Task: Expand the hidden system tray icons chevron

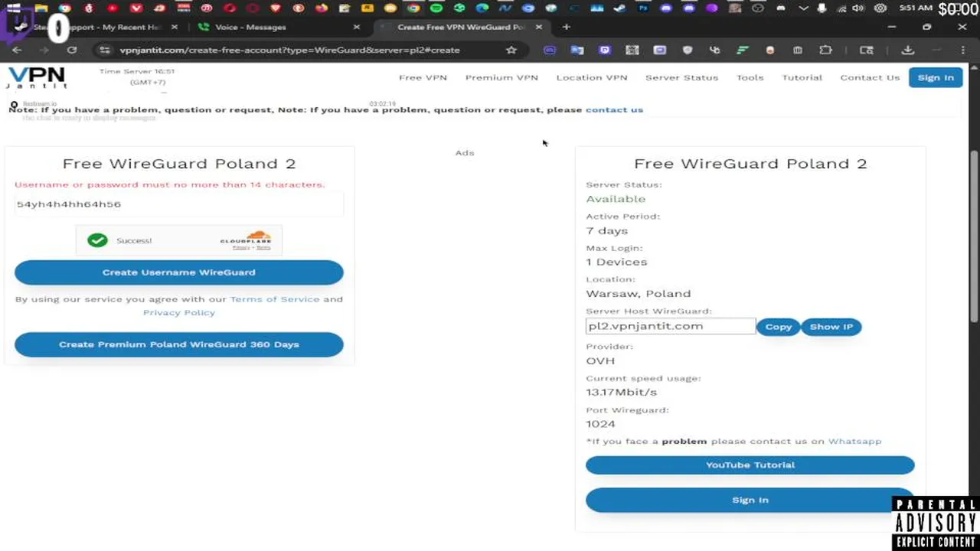Action: (803, 8)
